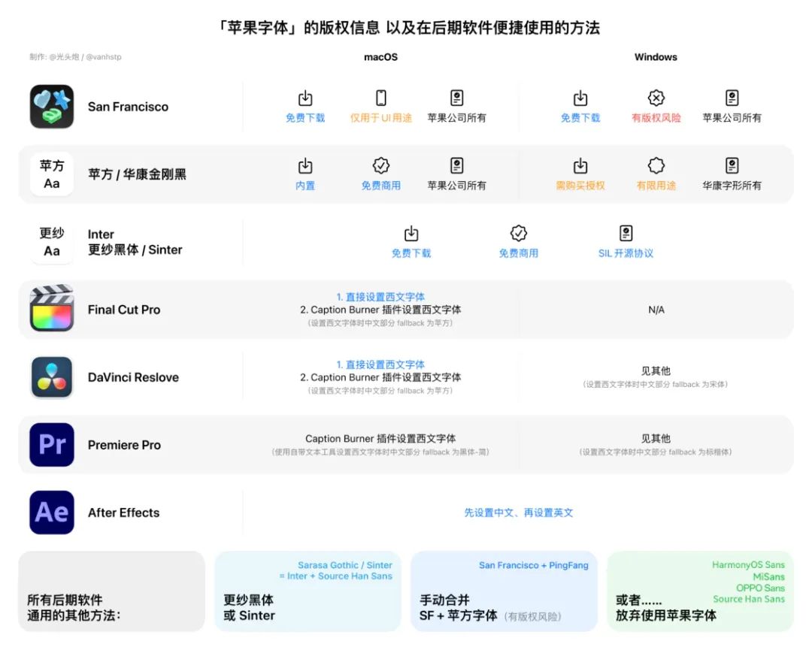Click the After Effects label
812x650 pixels.
pos(124,512)
